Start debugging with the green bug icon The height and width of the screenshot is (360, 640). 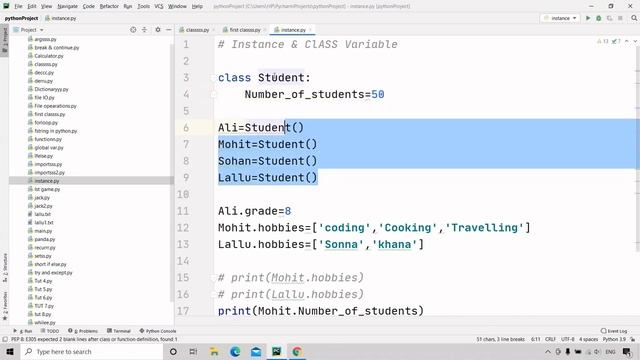[599, 18]
